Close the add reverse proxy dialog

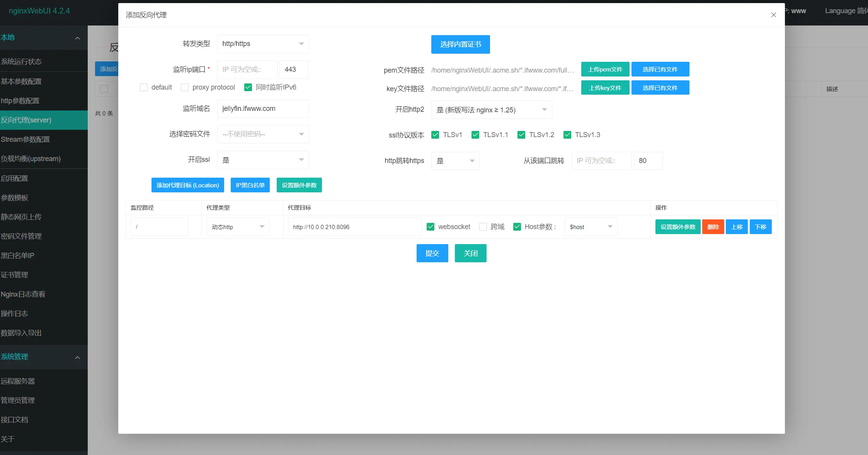pyautogui.click(x=773, y=15)
